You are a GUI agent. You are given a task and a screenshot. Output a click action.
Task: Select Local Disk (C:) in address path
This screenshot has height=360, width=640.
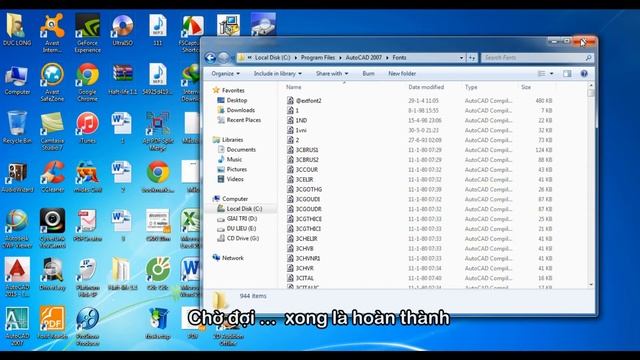[x=272, y=58]
